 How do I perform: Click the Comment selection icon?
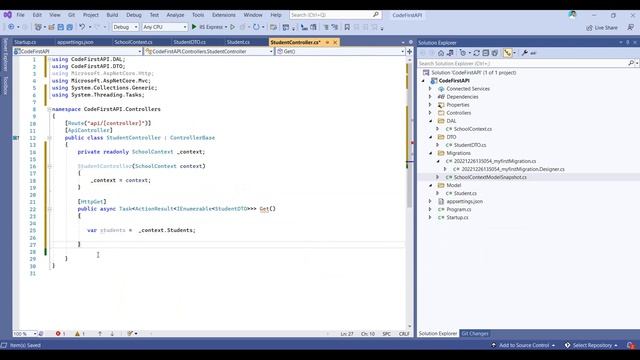(x=326, y=27)
